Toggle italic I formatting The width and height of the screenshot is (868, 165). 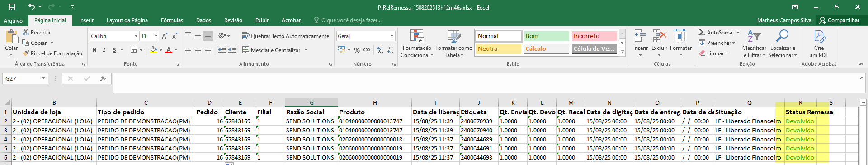coord(104,50)
